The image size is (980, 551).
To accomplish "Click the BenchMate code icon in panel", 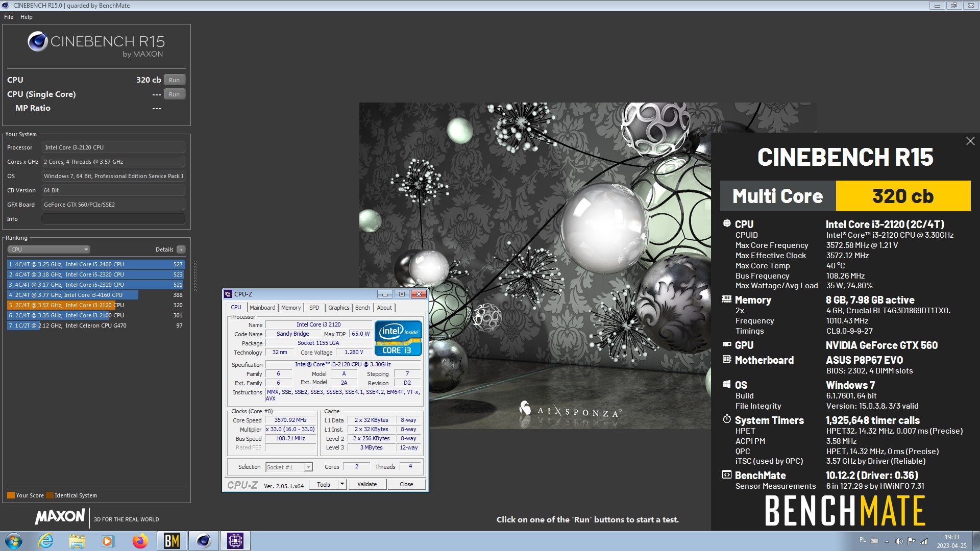I will (x=727, y=474).
